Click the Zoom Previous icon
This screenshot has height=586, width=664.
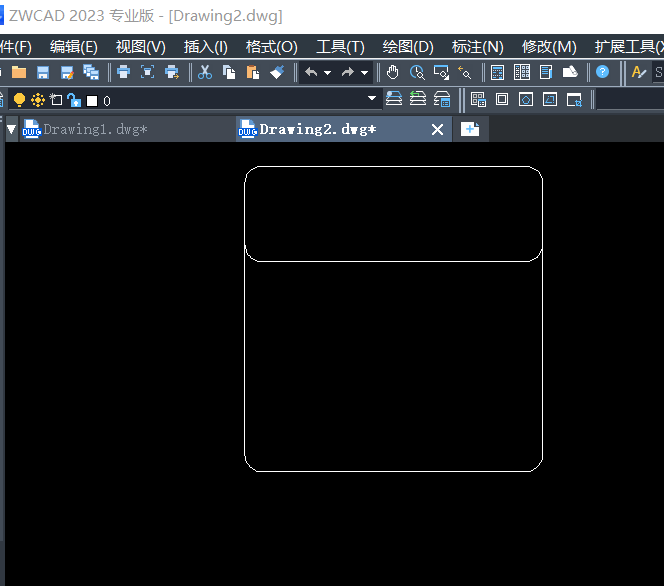(x=465, y=72)
